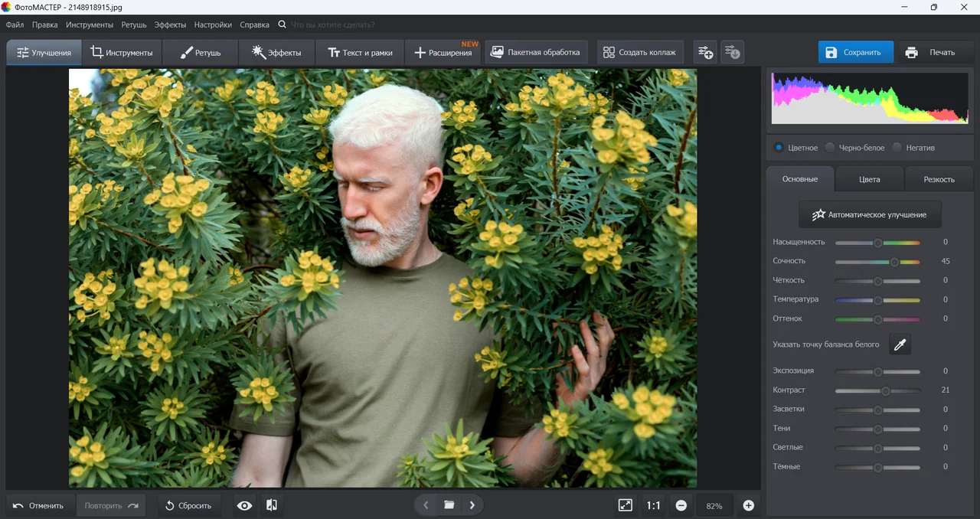
Task: Click the Сохранить button
Action: (x=856, y=52)
